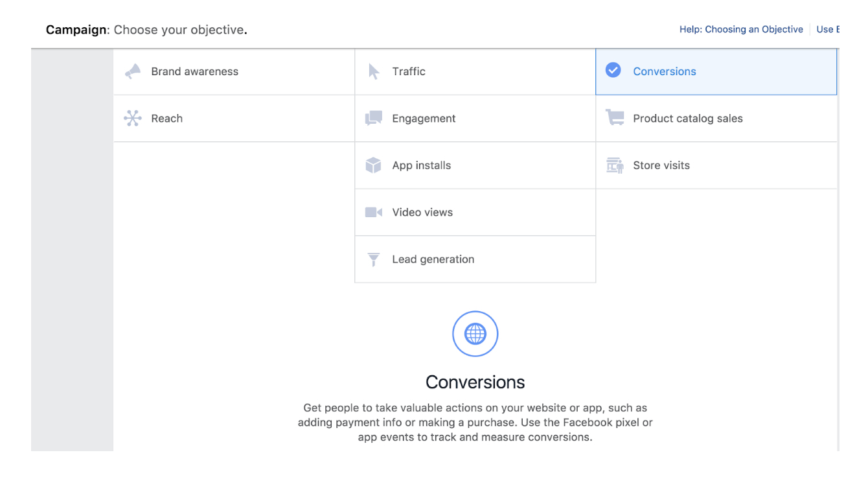This screenshot has width=868, height=481.
Task: Click the Lead generation funnel icon
Action: click(x=374, y=259)
